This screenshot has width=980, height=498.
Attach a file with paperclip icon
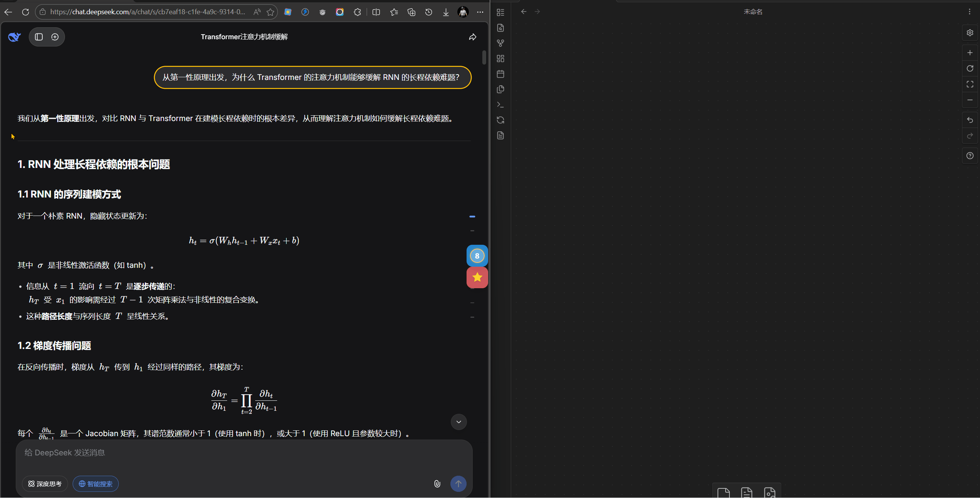pyautogui.click(x=437, y=484)
